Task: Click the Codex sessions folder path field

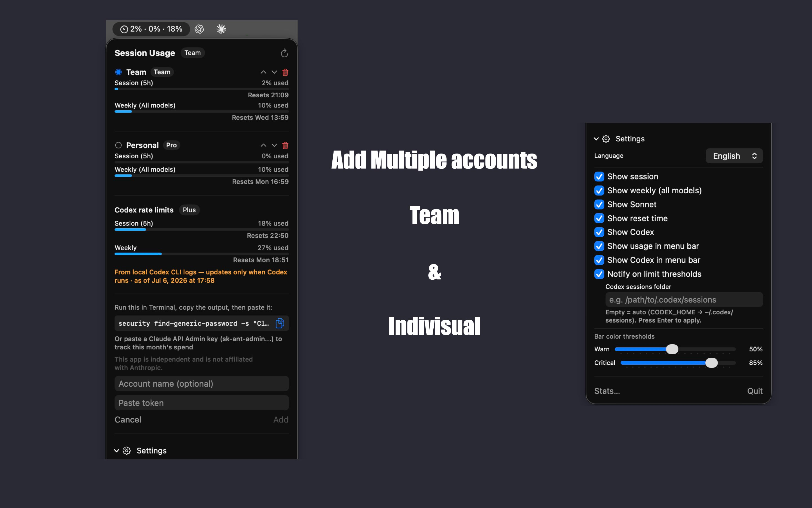Action: click(x=684, y=300)
